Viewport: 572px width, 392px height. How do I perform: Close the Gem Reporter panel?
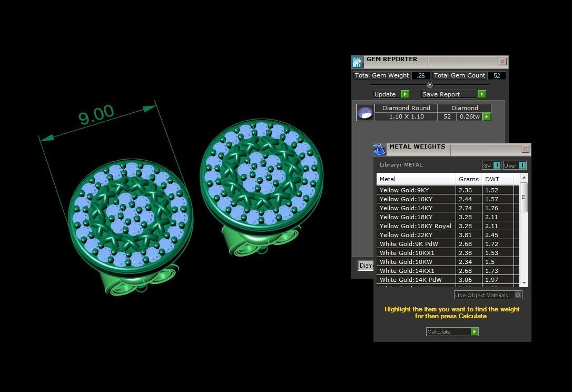click(x=502, y=61)
